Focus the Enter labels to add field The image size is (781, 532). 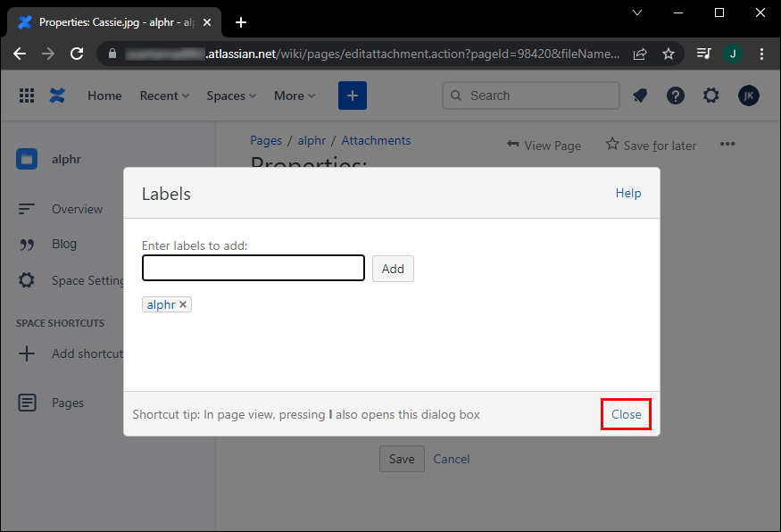pos(253,268)
